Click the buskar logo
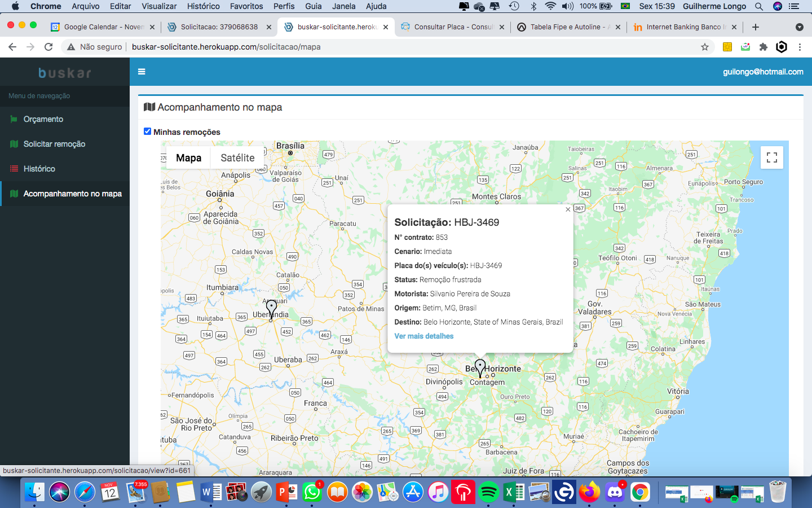This screenshot has width=812, height=508. click(x=65, y=73)
